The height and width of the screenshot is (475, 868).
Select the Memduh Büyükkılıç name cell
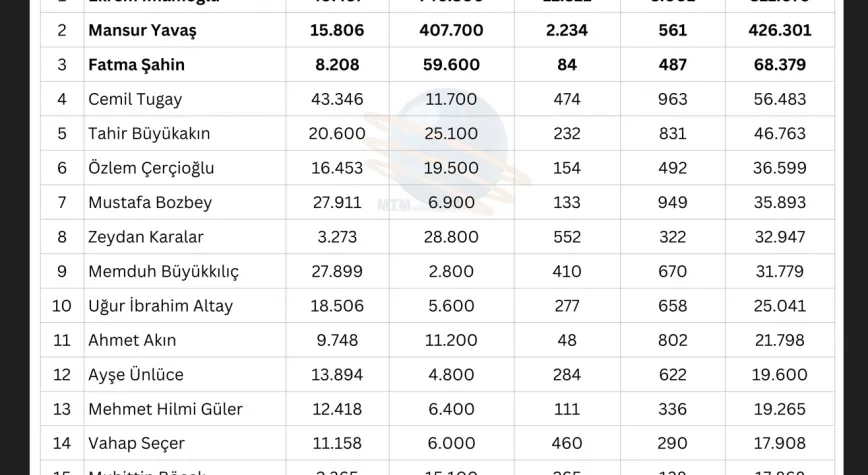[185, 271]
